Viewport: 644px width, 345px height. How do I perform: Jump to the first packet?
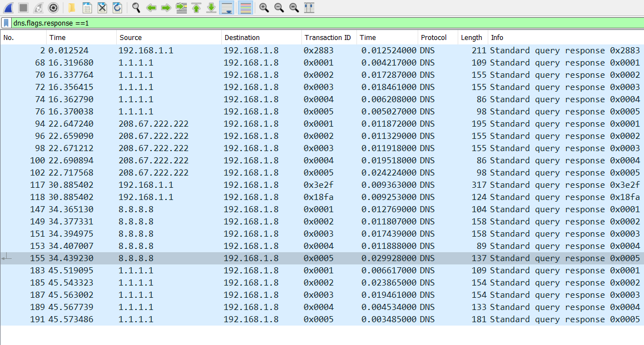[x=196, y=8]
